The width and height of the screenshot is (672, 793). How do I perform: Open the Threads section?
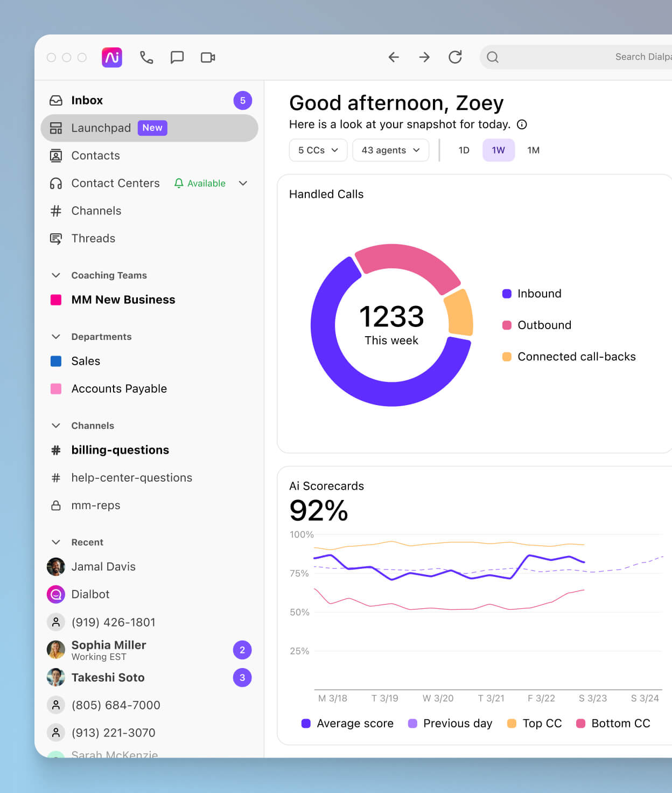point(93,238)
